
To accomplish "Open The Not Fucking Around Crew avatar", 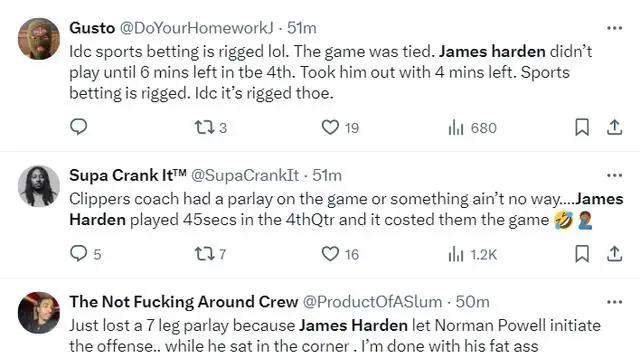I will [39, 313].
